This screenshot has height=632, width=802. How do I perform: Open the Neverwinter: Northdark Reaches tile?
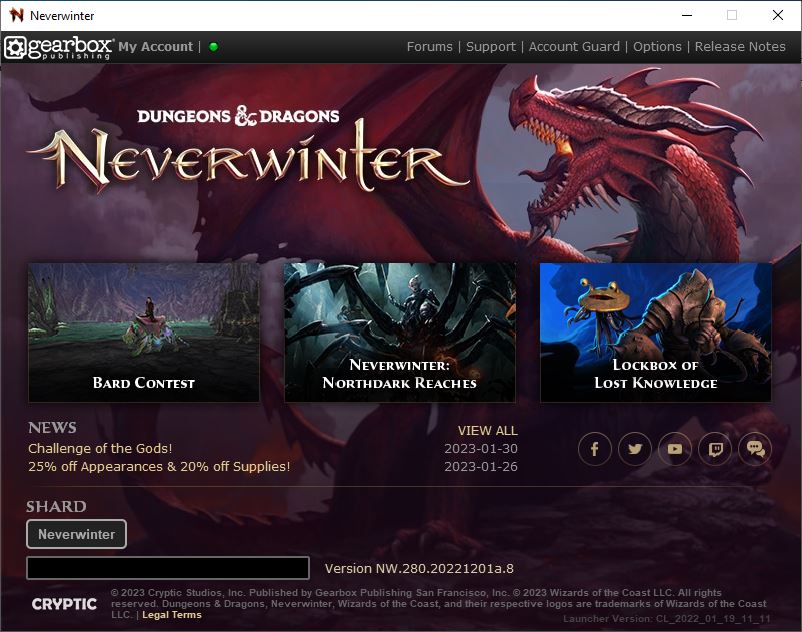399,332
